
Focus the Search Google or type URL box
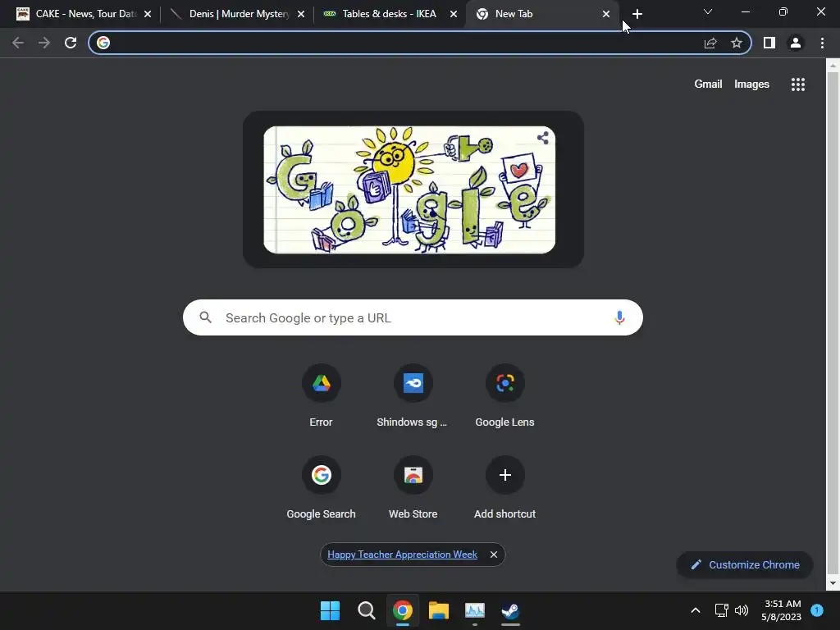pos(413,317)
